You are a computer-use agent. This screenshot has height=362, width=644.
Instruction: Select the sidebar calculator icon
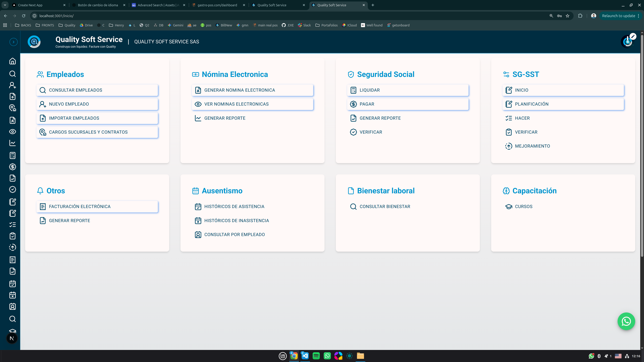[12, 155]
